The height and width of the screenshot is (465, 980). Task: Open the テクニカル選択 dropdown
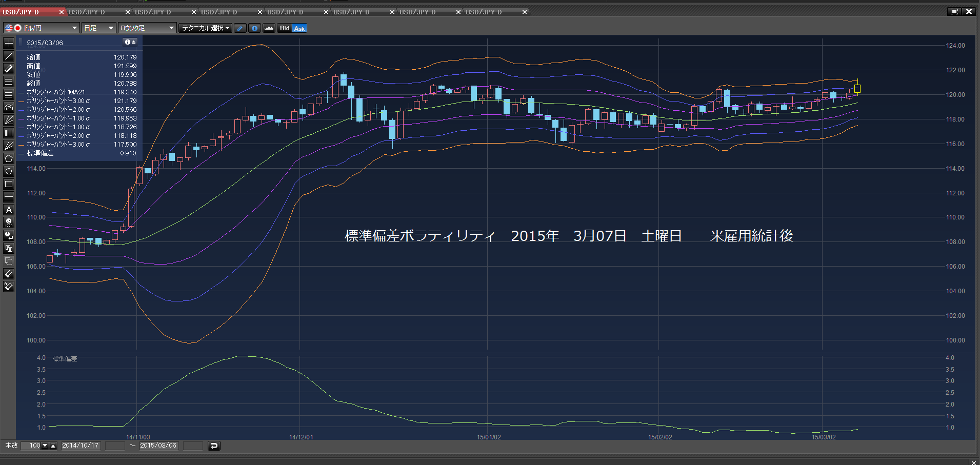[206, 28]
